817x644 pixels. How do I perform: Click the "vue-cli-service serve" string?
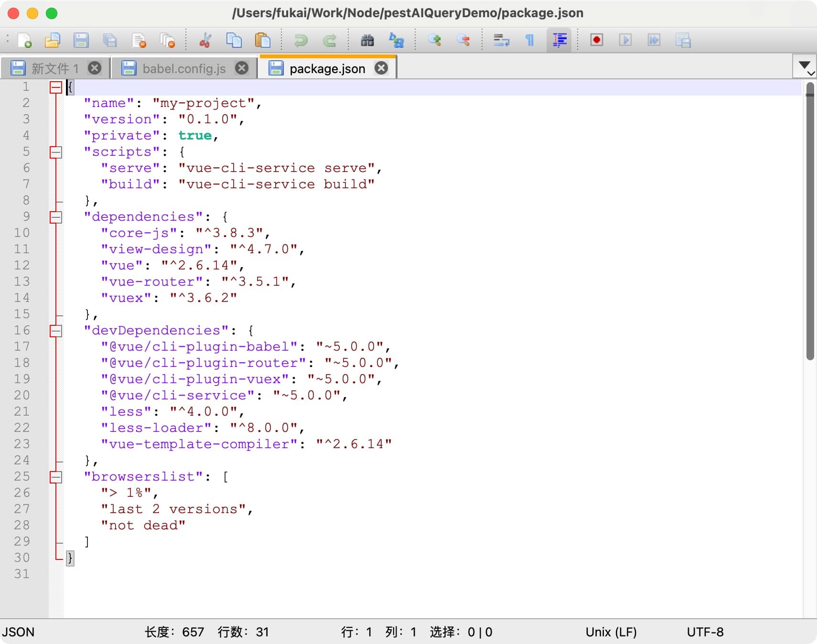tap(277, 168)
